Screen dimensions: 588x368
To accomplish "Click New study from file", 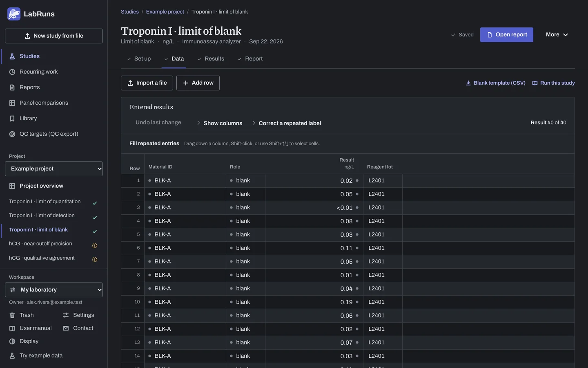I will click(x=53, y=36).
